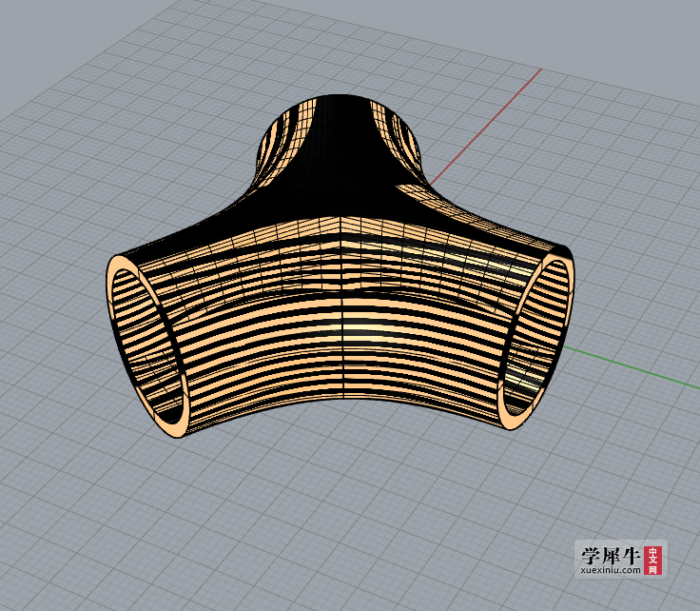Click the red X axis line

click(x=486, y=127)
